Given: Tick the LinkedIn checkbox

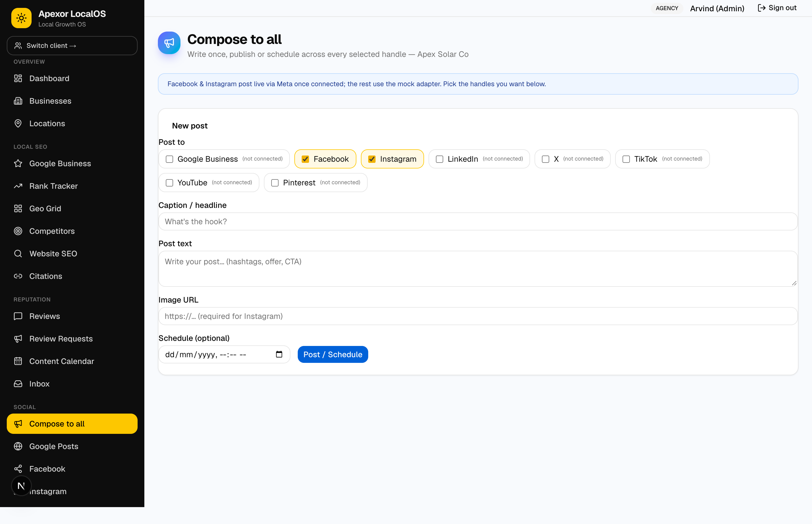Looking at the screenshot, I should [440, 159].
